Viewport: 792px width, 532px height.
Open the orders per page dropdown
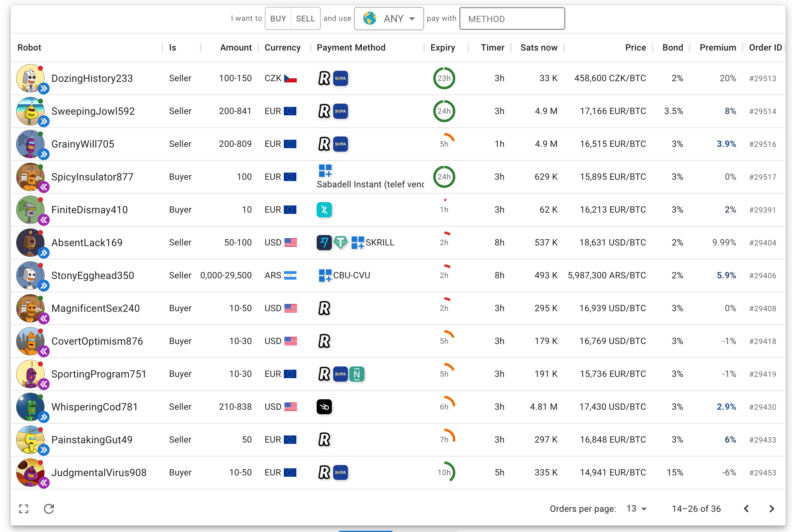click(637, 509)
